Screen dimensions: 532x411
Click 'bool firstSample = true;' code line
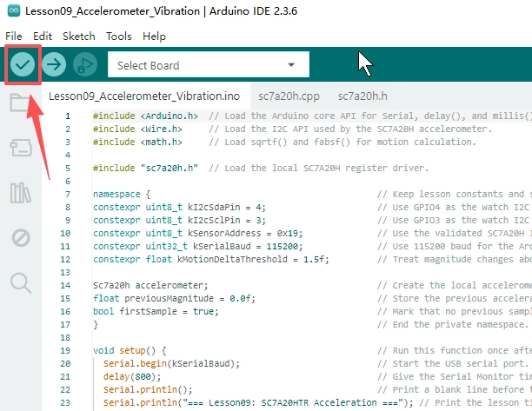pyautogui.click(x=156, y=312)
